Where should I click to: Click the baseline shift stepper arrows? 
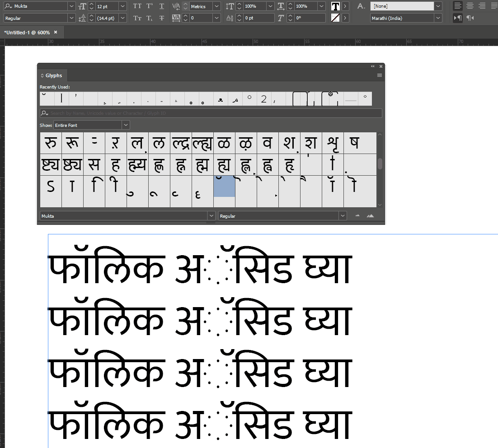click(240, 18)
